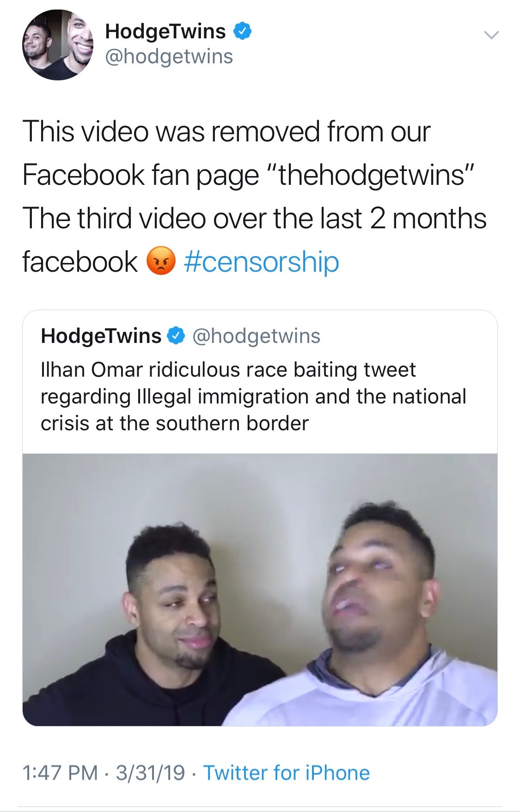Click the 3/31/19 date
The width and height of the screenshot is (520, 812).
click(x=150, y=773)
